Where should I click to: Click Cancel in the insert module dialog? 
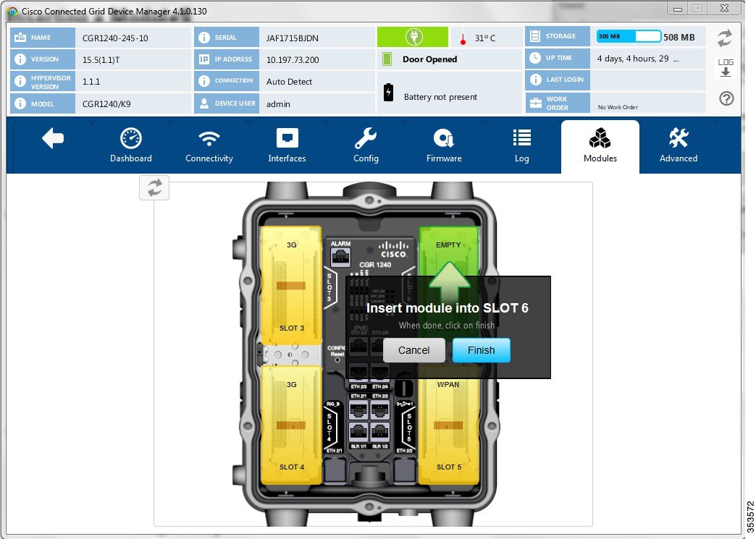point(413,350)
